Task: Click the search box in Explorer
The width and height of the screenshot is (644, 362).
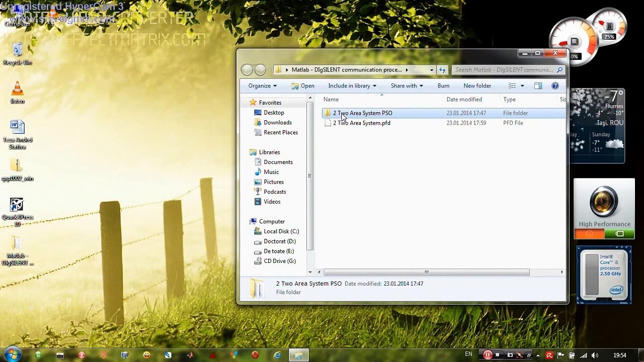Action: tap(508, 70)
